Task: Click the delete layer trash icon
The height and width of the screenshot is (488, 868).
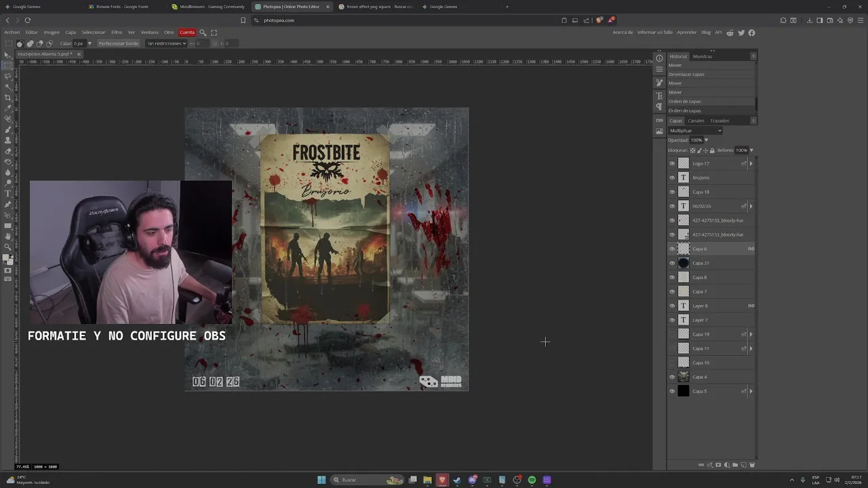Action: [752, 465]
